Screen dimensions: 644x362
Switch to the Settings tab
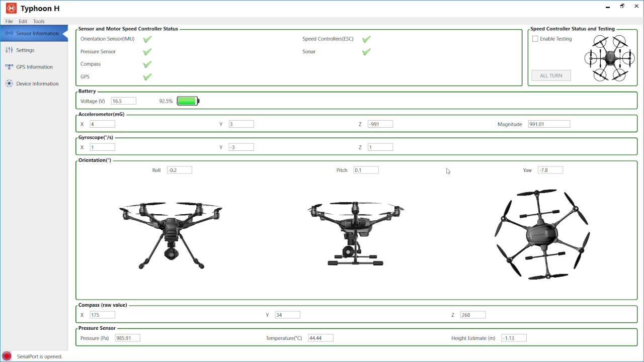click(x=34, y=50)
